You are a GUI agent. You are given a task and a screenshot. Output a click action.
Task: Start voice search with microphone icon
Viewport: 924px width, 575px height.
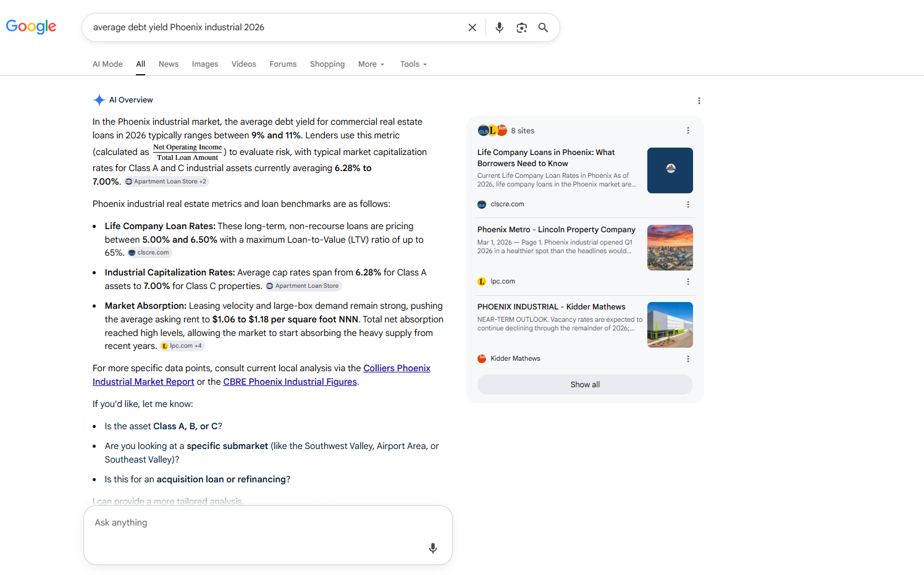500,27
